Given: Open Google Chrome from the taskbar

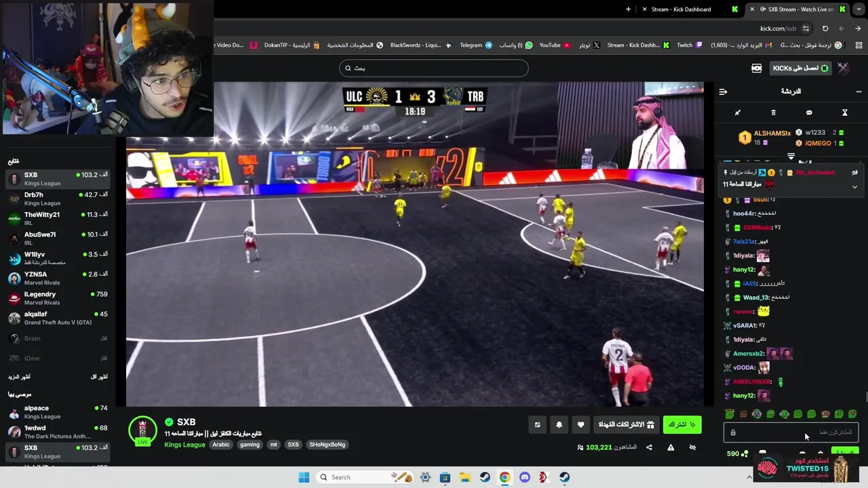Looking at the screenshot, I should [x=505, y=477].
